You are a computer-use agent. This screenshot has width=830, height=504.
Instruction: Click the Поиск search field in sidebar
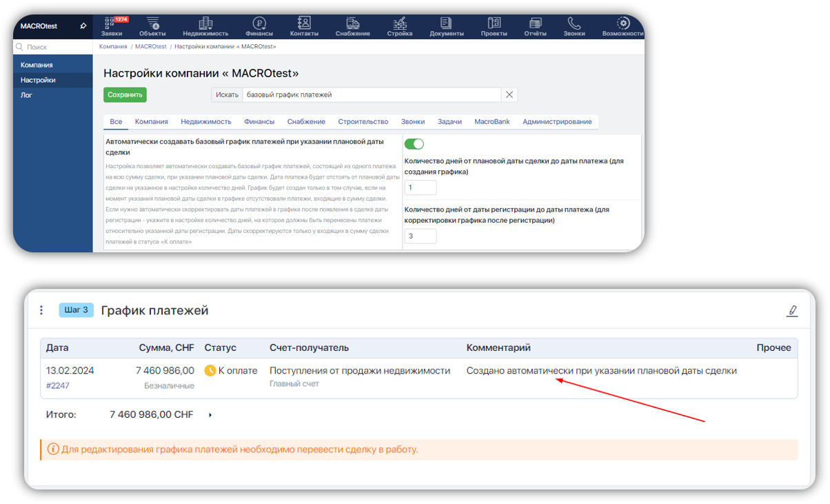[55, 47]
